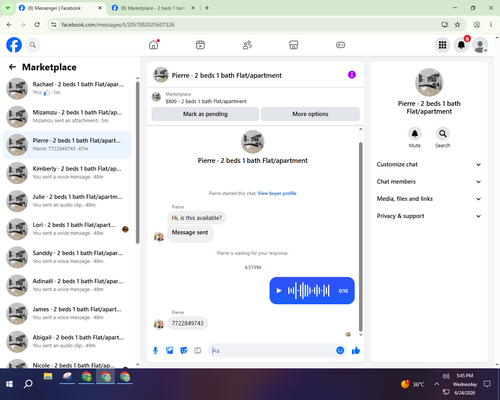Open the Facebook logo home link
500x400 pixels.
[14, 45]
